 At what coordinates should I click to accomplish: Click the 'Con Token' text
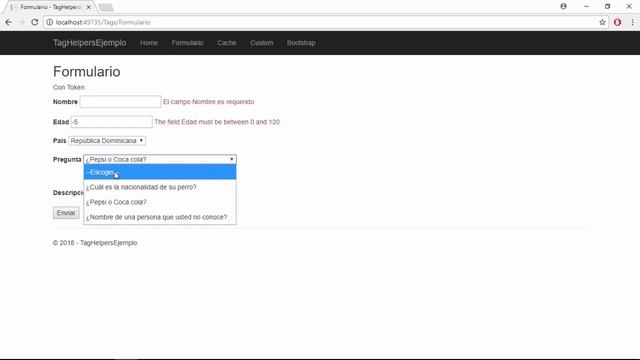[x=69, y=87]
